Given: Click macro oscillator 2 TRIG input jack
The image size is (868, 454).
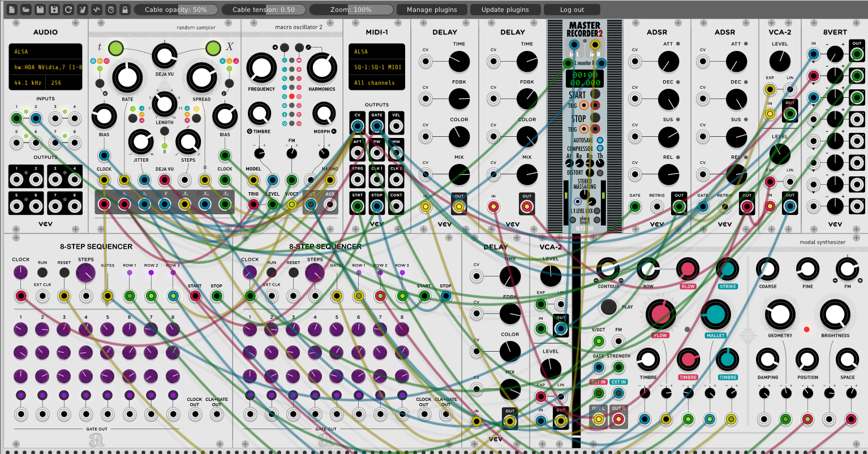Looking at the screenshot, I should click(x=253, y=205).
